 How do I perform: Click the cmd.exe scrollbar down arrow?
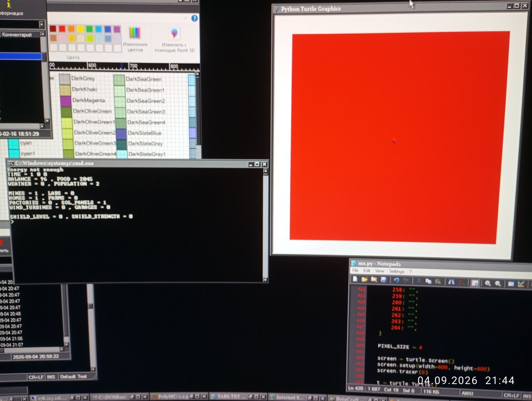265,280
